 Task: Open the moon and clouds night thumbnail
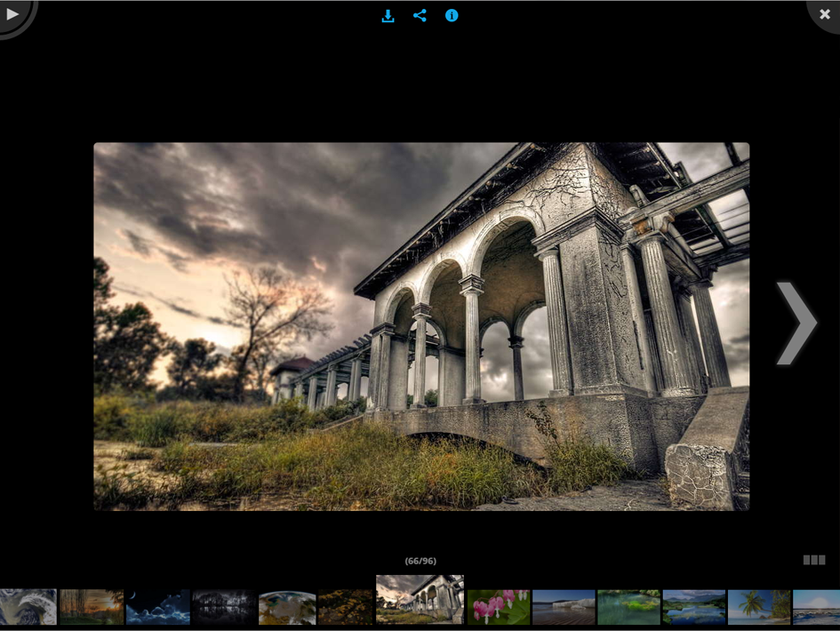pyautogui.click(x=158, y=607)
